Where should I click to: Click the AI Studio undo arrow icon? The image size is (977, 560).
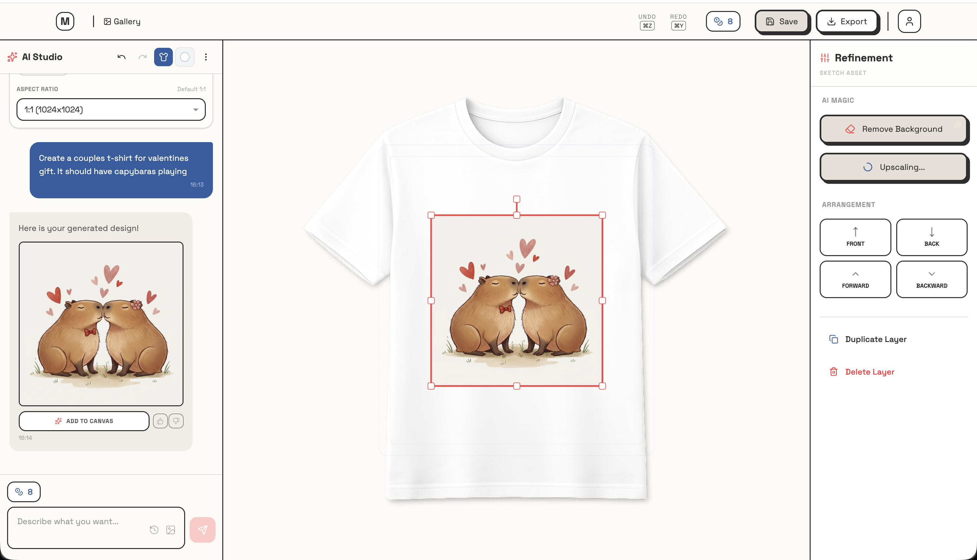coord(121,57)
